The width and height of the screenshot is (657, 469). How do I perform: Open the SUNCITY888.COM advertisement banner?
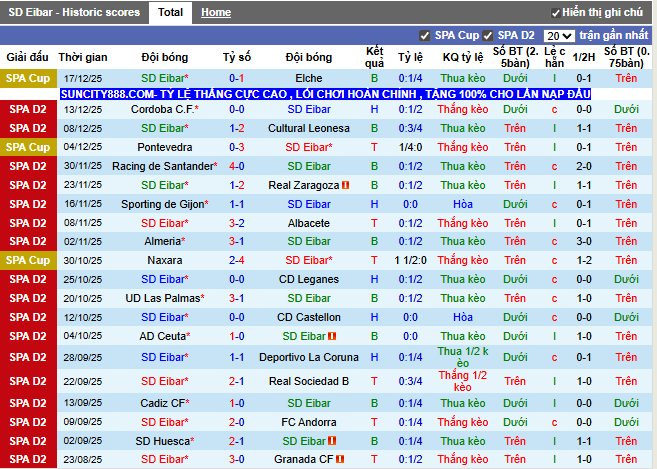[x=326, y=94]
